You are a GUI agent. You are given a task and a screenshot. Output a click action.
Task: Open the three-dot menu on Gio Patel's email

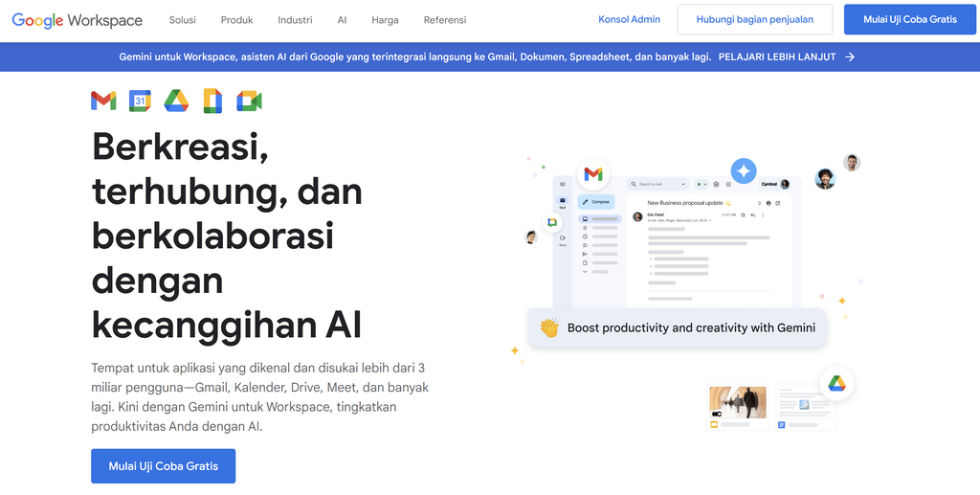click(763, 215)
